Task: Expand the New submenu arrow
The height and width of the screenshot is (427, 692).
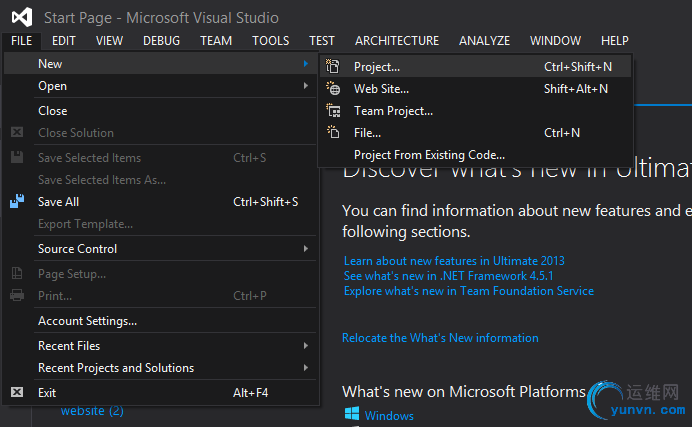Action: pos(305,64)
